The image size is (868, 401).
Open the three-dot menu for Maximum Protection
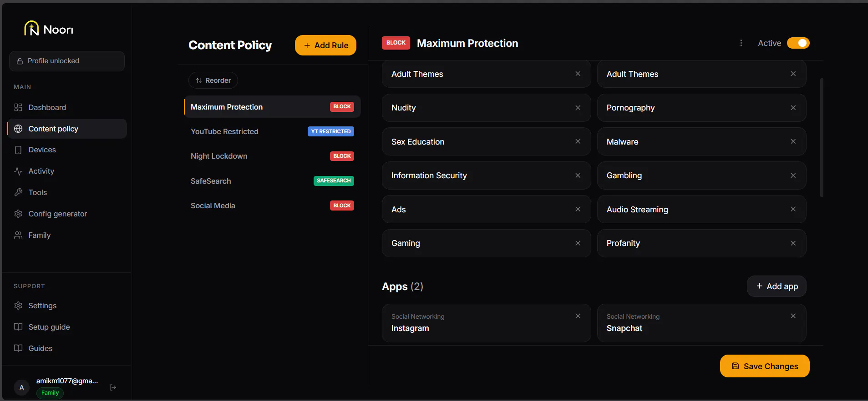click(741, 43)
